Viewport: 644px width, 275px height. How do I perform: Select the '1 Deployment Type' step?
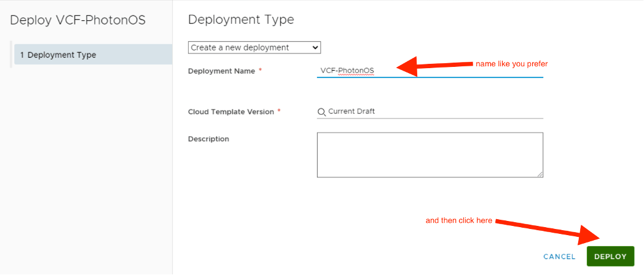pyautogui.click(x=93, y=55)
